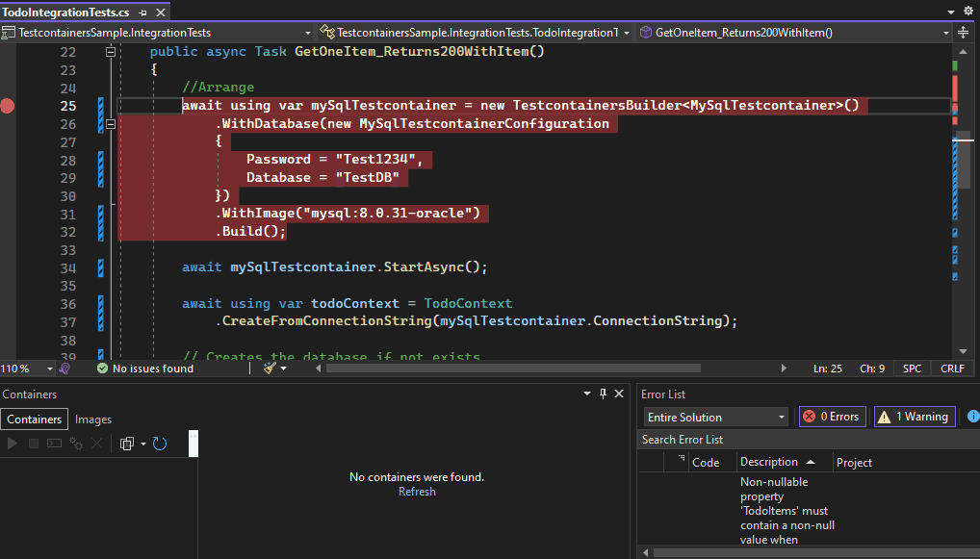Image resolution: width=980 pixels, height=559 pixels.
Task: Open the project dropdown TestcontainersSample.IntegrationTests
Action: pyautogui.click(x=157, y=33)
